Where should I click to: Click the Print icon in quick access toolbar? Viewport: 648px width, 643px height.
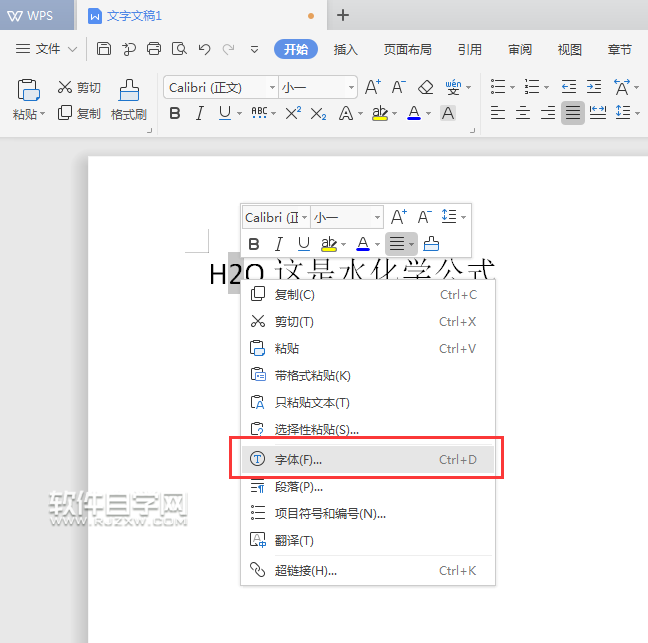pyautogui.click(x=154, y=49)
